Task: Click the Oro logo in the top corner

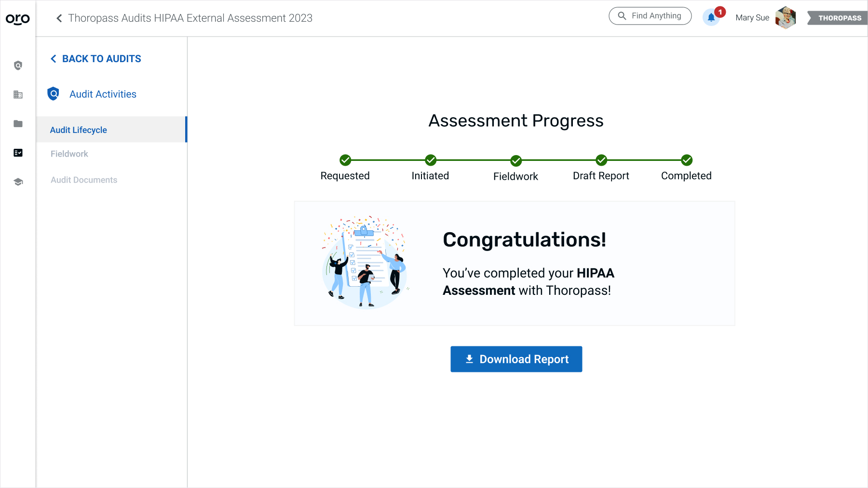Action: coord(17,18)
